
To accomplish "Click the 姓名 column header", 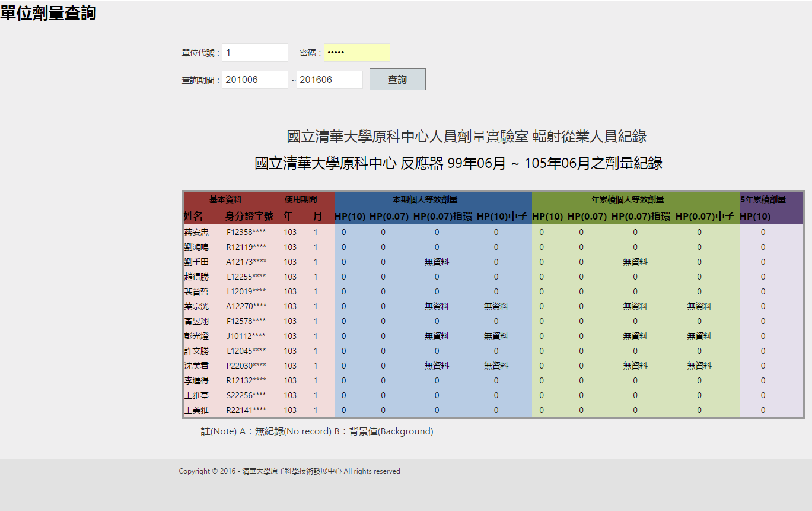I will (x=193, y=217).
